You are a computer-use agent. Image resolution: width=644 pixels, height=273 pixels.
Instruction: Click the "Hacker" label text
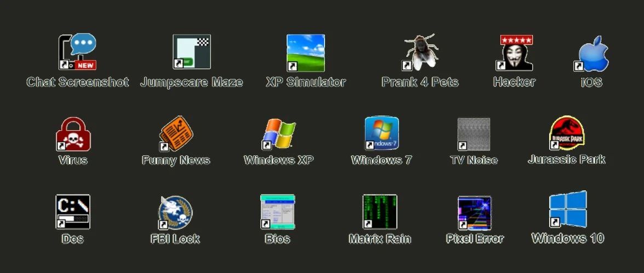(515, 82)
